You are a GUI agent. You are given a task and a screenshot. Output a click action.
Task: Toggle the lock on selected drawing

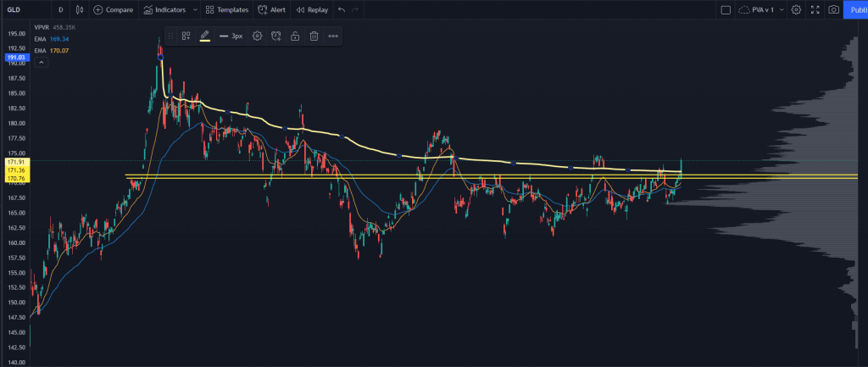295,36
